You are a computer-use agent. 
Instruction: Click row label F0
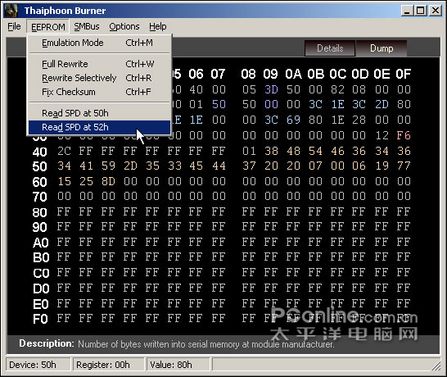[41, 319]
